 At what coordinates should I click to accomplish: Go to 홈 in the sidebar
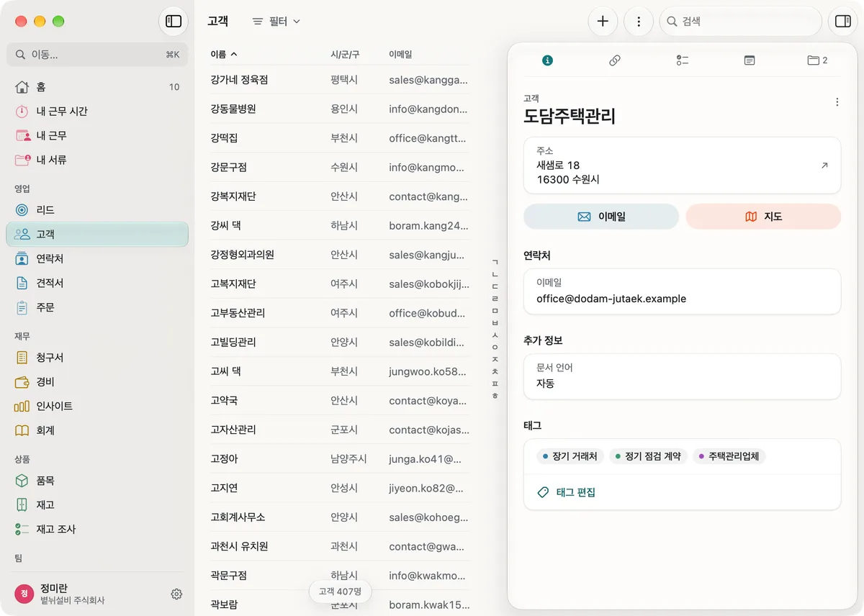click(97, 87)
